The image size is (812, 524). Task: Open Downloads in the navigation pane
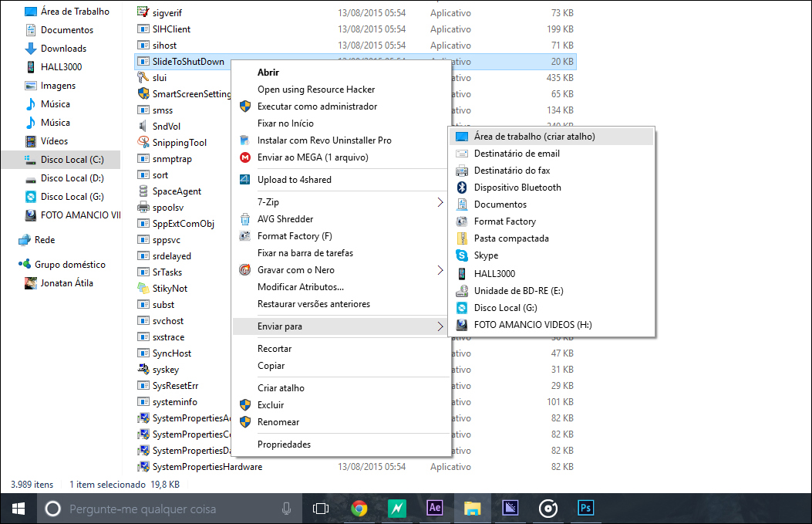pyautogui.click(x=63, y=48)
